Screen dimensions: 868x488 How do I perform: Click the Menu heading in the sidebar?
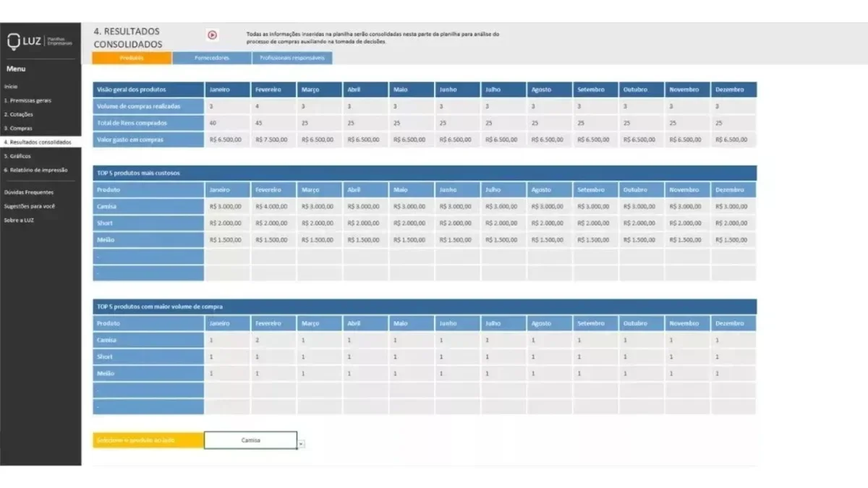coord(16,69)
